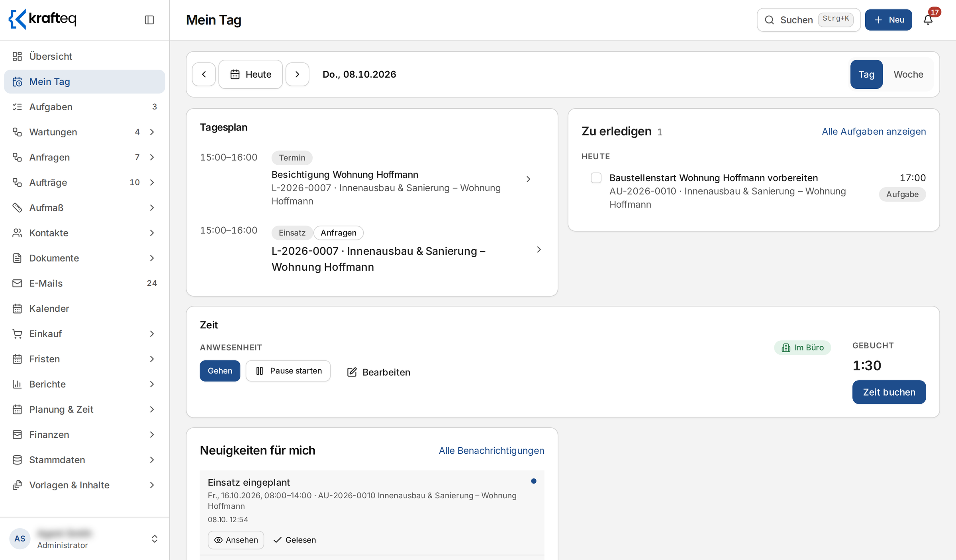Click the Kalender icon in sidebar
The height and width of the screenshot is (560, 956).
[x=17, y=308]
